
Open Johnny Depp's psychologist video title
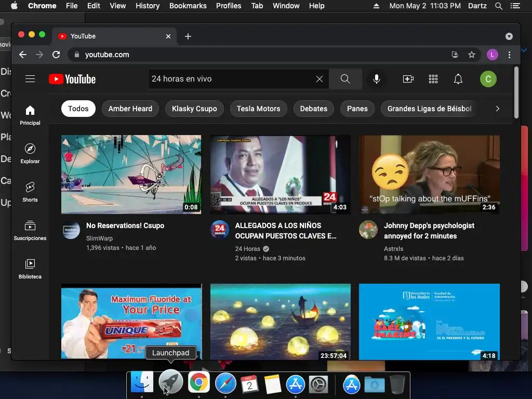pos(429,231)
